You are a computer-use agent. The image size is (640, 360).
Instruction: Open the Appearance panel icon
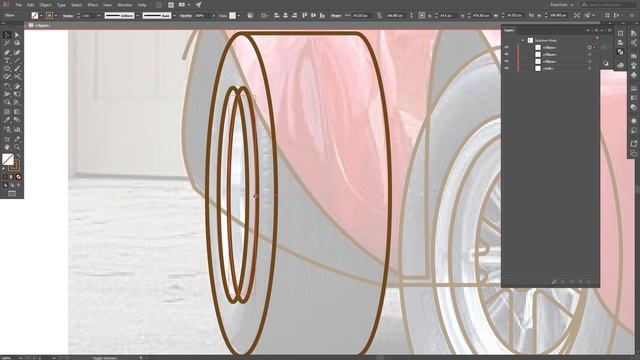633,121
